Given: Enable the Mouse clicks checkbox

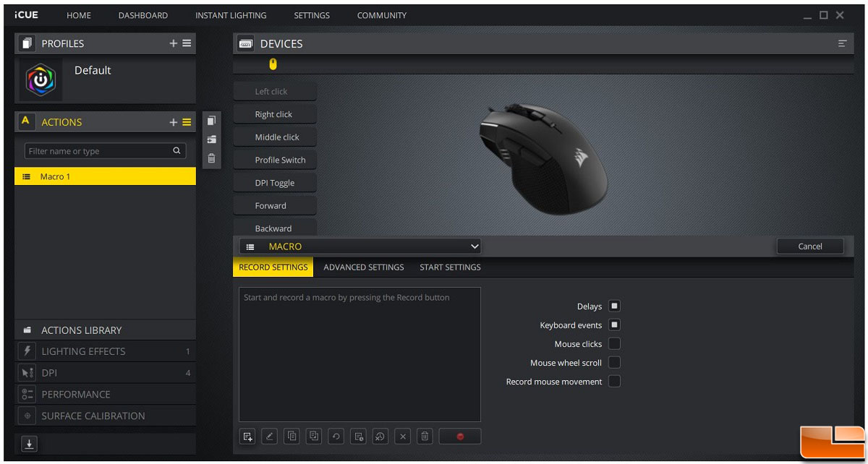Looking at the screenshot, I should coord(614,344).
